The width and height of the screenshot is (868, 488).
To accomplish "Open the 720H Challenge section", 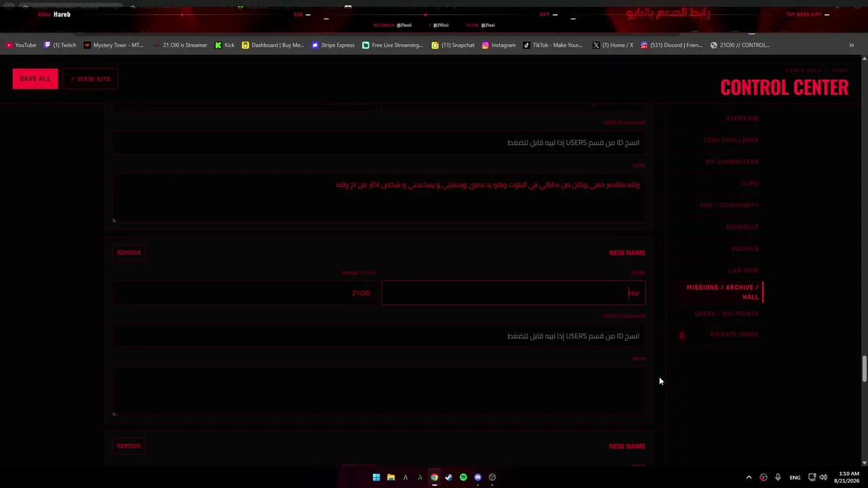I will (x=731, y=140).
